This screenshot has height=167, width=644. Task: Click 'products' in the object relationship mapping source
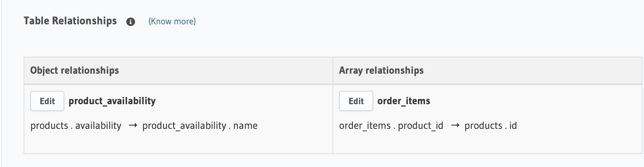[49, 126]
